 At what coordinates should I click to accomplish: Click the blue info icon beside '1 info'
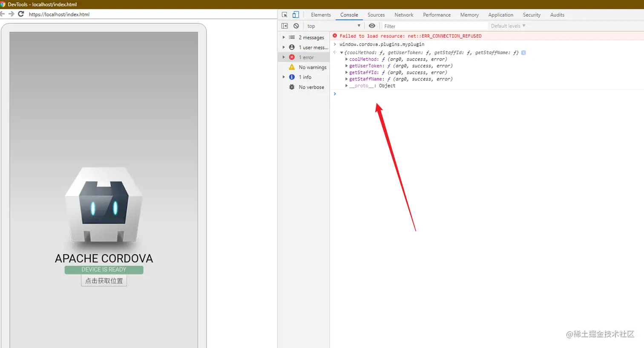[x=292, y=77]
